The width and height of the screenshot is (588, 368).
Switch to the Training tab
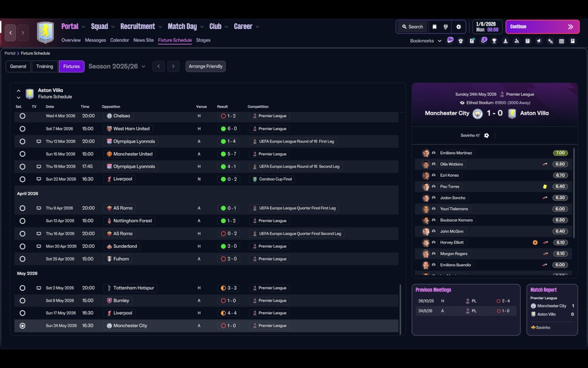pyautogui.click(x=45, y=66)
